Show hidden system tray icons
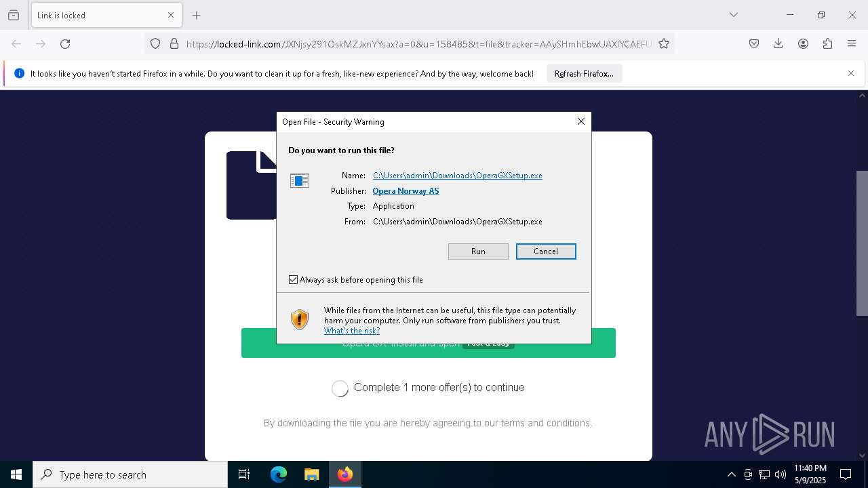Image resolution: width=868 pixels, height=488 pixels. [731, 474]
